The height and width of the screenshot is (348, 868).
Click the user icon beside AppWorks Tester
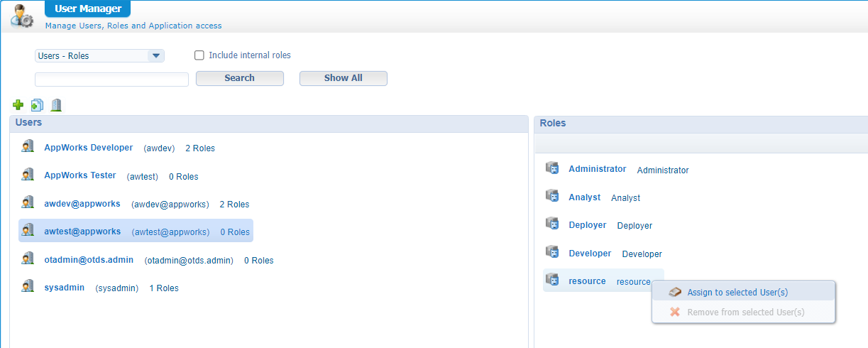(28, 175)
